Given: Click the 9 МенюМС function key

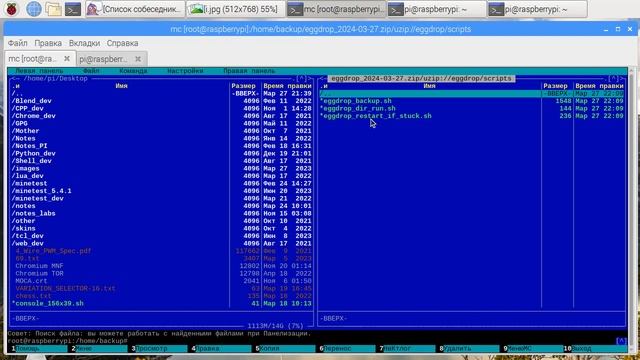Looking at the screenshot, I should tap(531, 349).
